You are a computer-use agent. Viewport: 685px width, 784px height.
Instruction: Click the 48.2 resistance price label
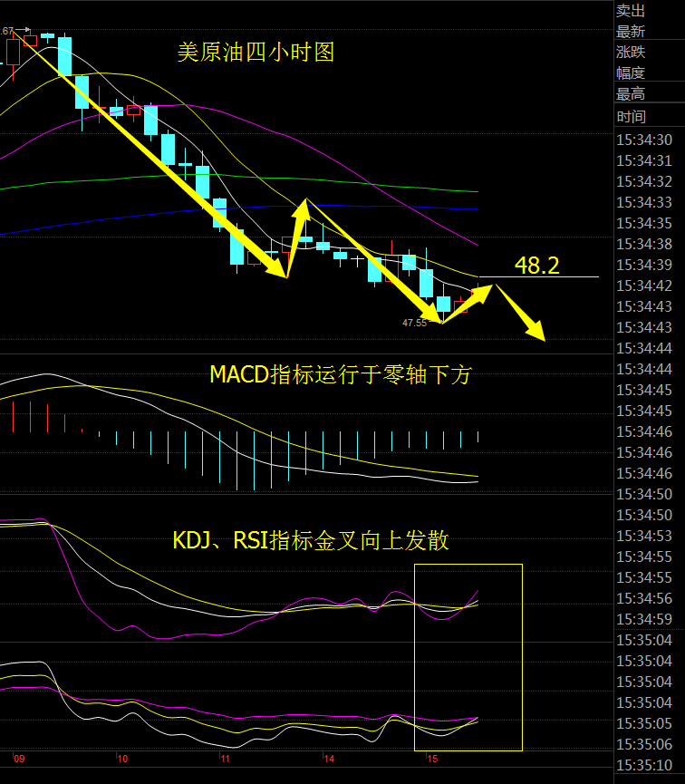coord(536,265)
